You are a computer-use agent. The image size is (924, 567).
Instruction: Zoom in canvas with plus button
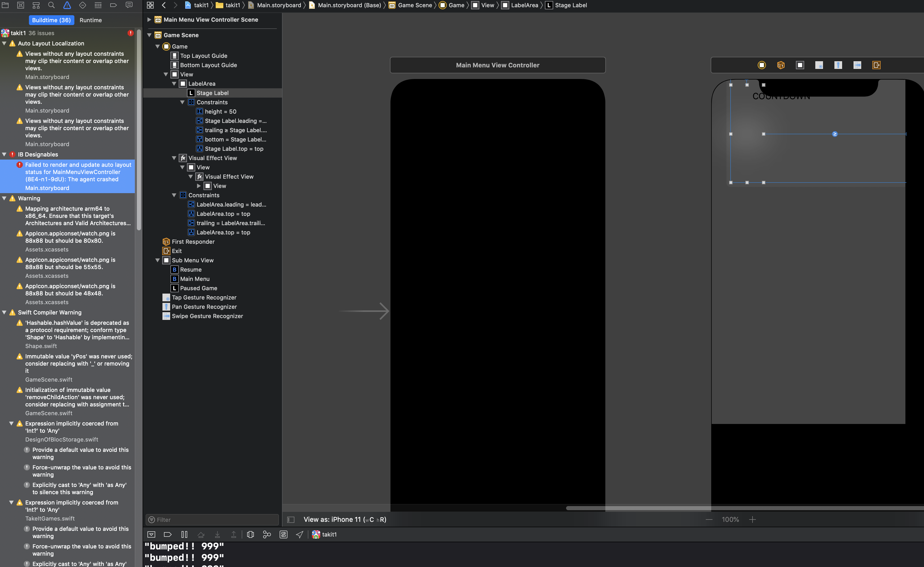click(x=752, y=519)
